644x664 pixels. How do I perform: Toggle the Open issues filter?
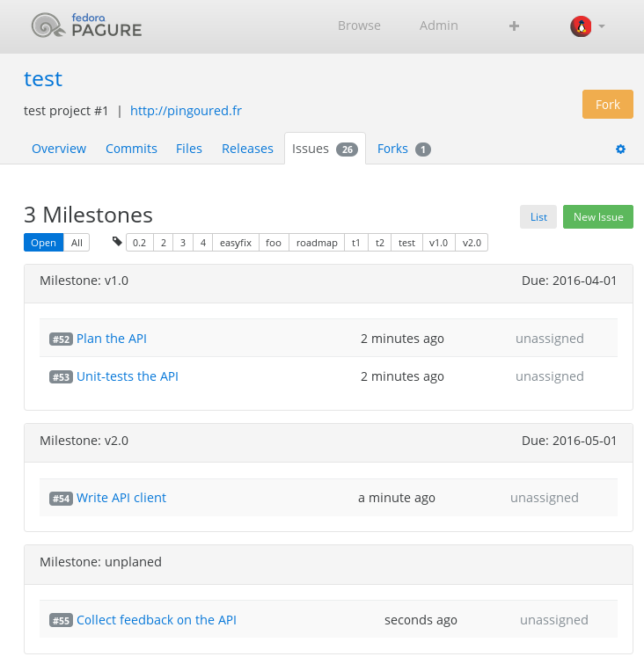click(x=43, y=243)
